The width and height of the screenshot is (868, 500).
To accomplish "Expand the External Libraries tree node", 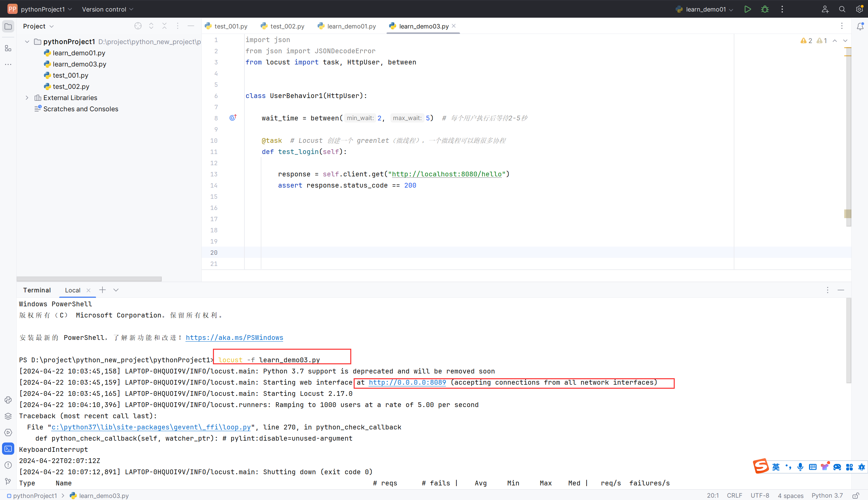I will [x=27, y=98].
